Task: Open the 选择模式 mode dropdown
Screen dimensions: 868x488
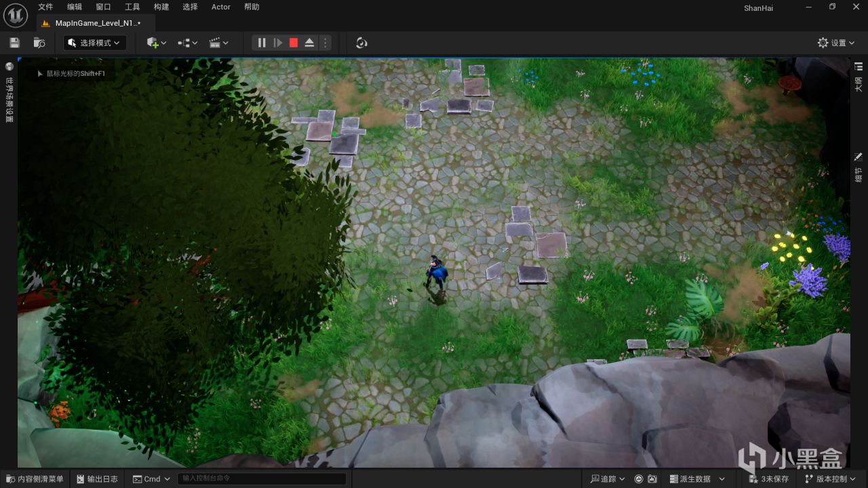Action: pyautogui.click(x=95, y=43)
